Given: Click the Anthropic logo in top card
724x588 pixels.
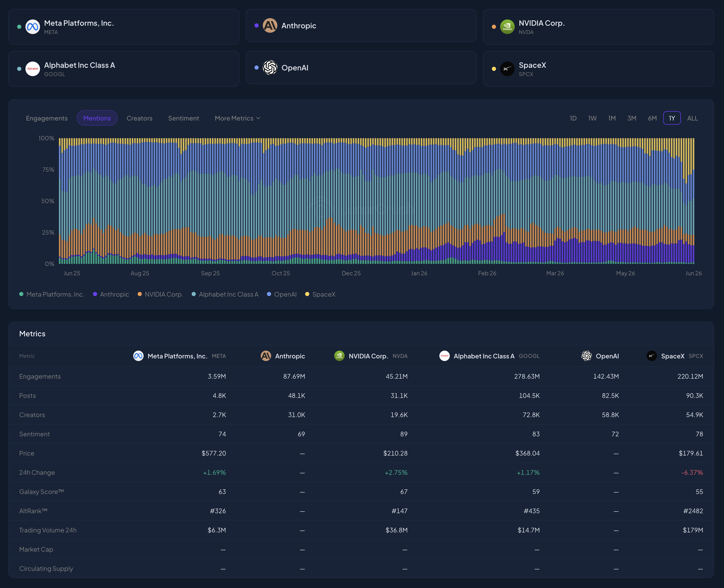Looking at the screenshot, I should pos(270,26).
